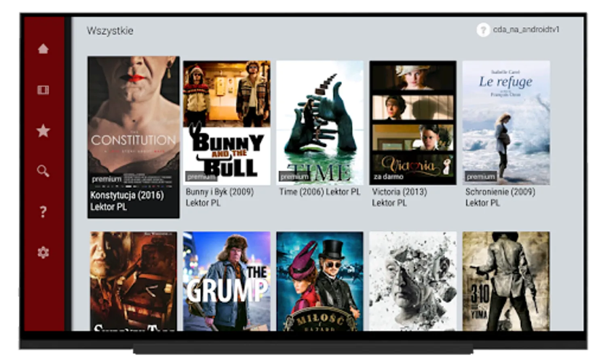Select the title Konstytucja (2016) Lektor PL
The image size is (607, 364).
[x=127, y=201]
